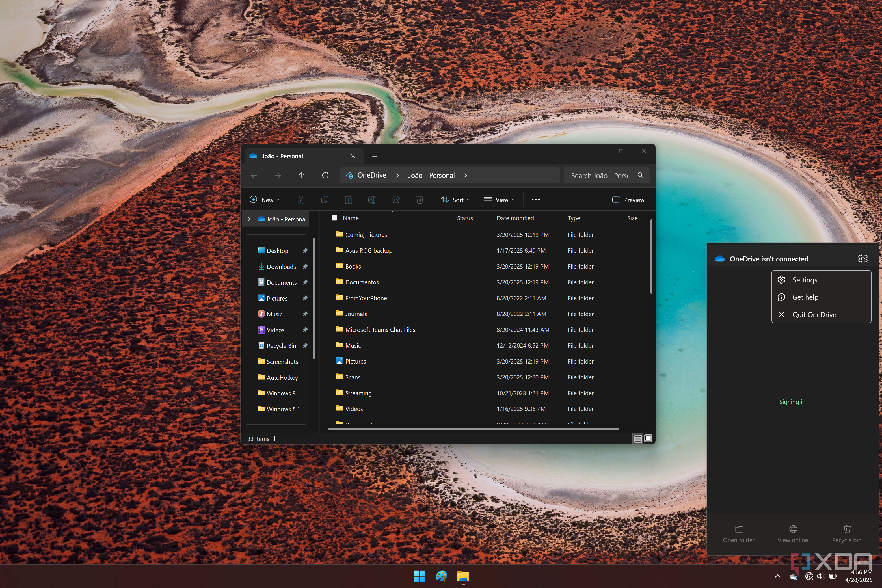Expand João - Personal tree node
The image size is (882, 588).
point(249,219)
